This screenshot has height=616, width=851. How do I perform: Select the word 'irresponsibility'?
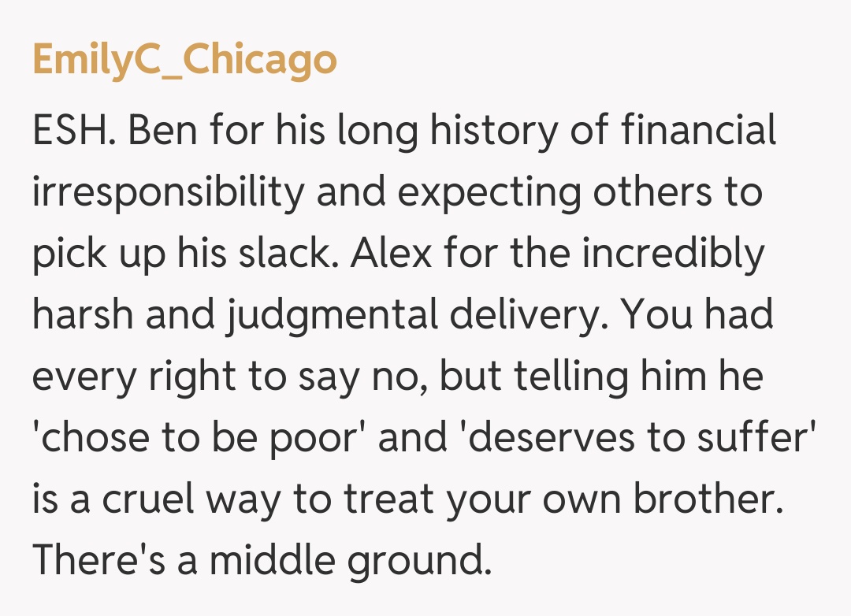[x=169, y=193]
